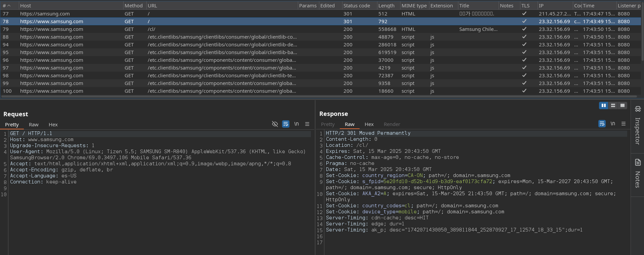Toggle word wrap in Request panel
This screenshot has width=644, height=255.
click(286, 124)
